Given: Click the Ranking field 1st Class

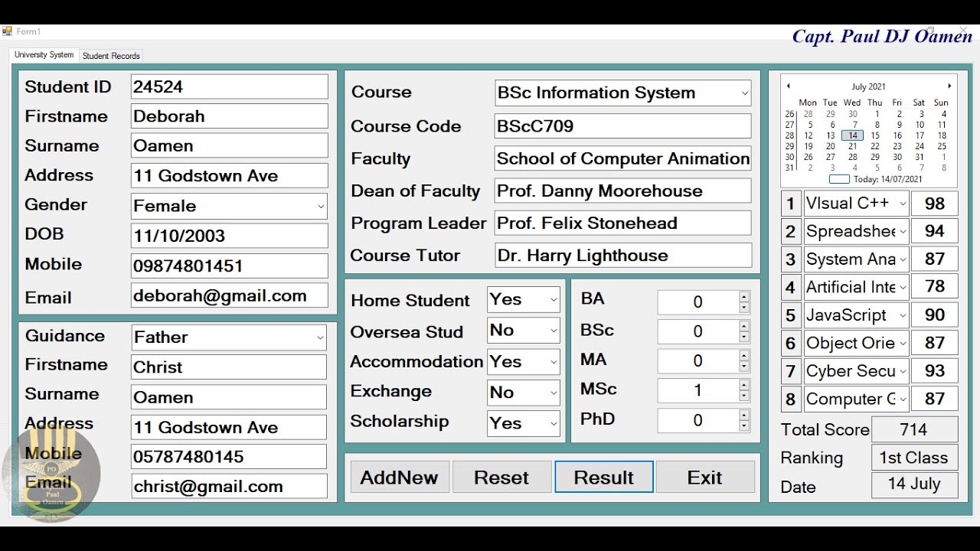Looking at the screenshot, I should [914, 458].
